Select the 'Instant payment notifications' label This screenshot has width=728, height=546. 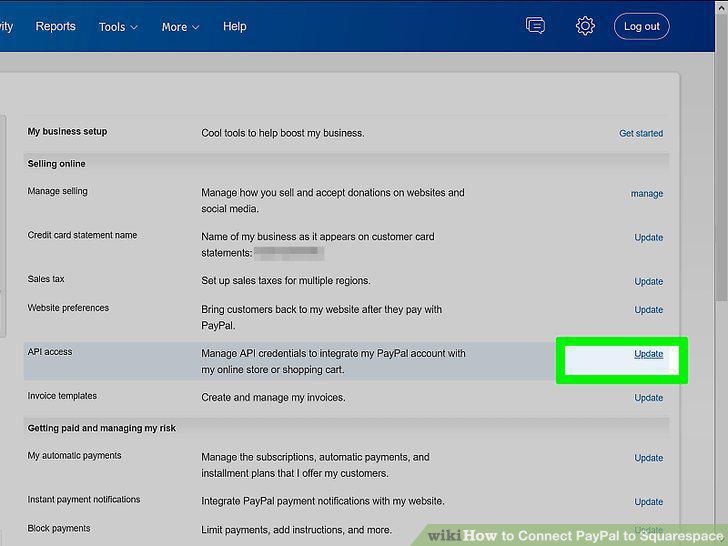(84, 500)
